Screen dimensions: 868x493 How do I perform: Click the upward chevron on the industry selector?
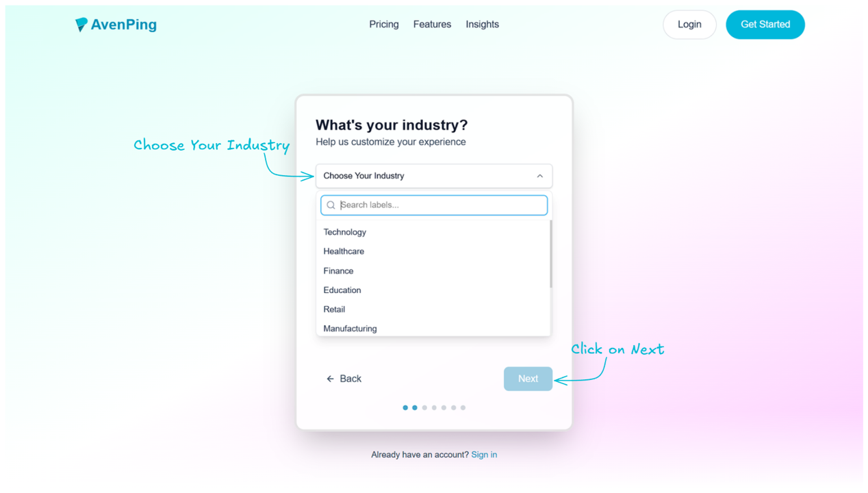click(x=539, y=176)
